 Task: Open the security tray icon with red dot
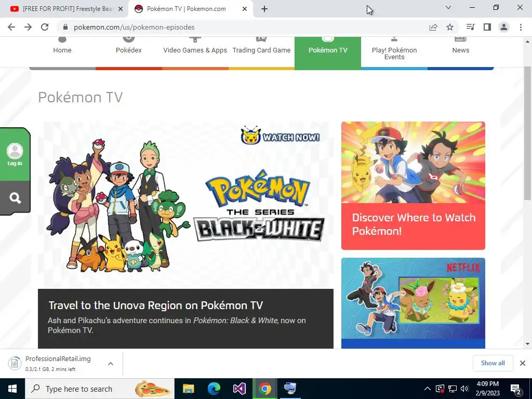pyautogui.click(x=440, y=389)
